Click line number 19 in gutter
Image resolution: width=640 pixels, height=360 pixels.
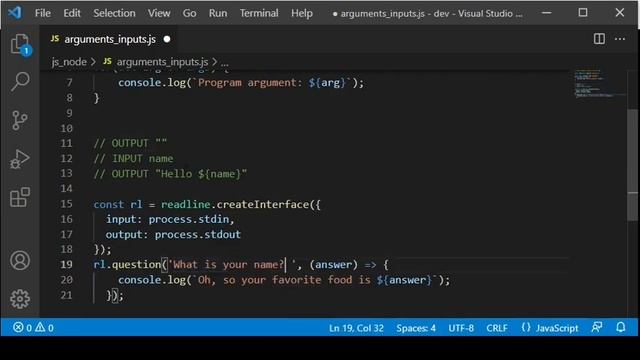click(66, 264)
